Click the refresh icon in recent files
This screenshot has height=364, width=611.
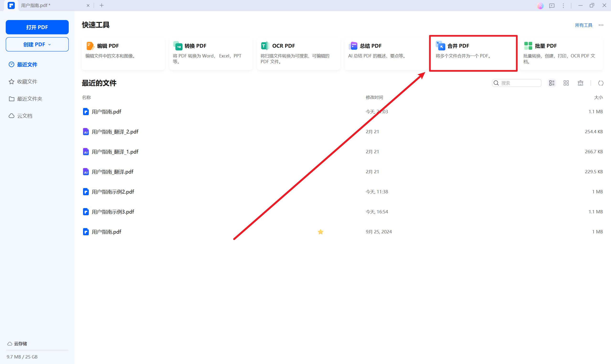click(601, 83)
